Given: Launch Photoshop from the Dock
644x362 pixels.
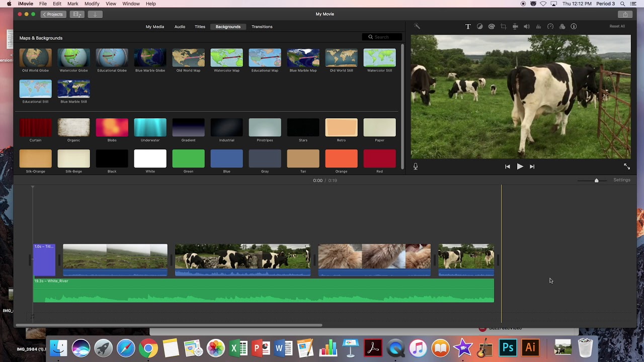Looking at the screenshot, I should 508,348.
